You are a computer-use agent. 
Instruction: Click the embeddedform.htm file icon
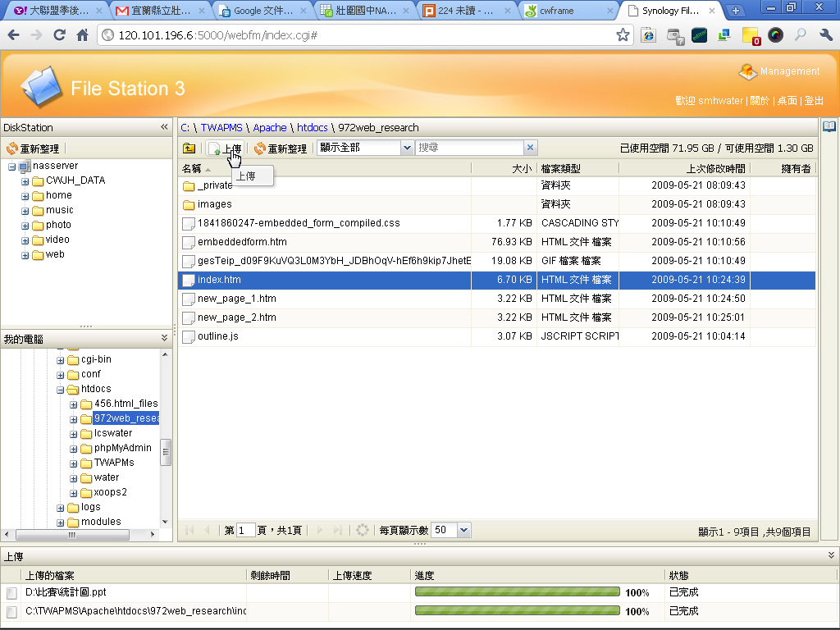(x=189, y=242)
